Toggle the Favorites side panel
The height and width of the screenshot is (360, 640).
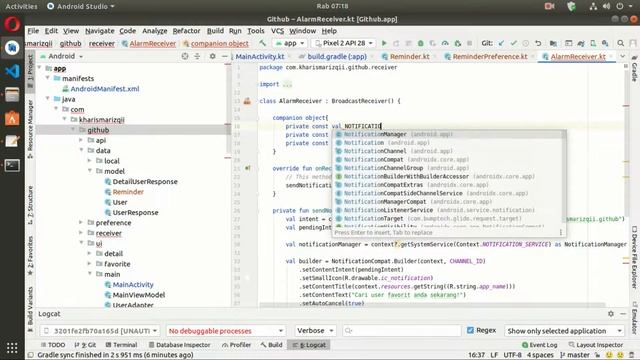point(31,256)
